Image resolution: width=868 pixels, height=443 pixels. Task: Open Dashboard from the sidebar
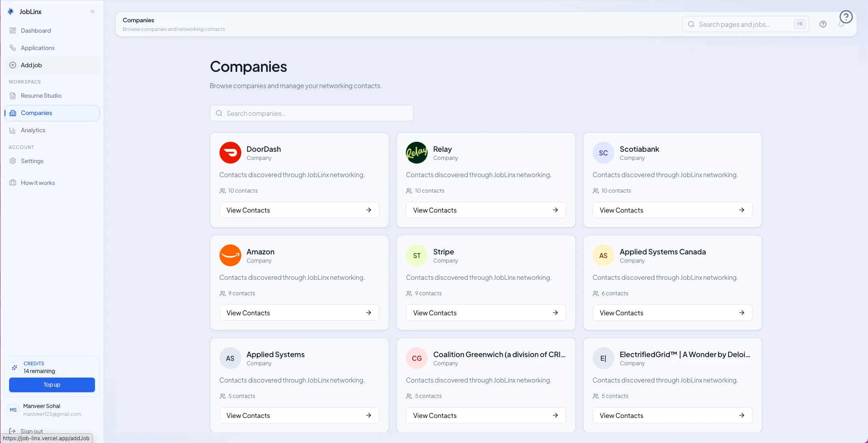52,30
